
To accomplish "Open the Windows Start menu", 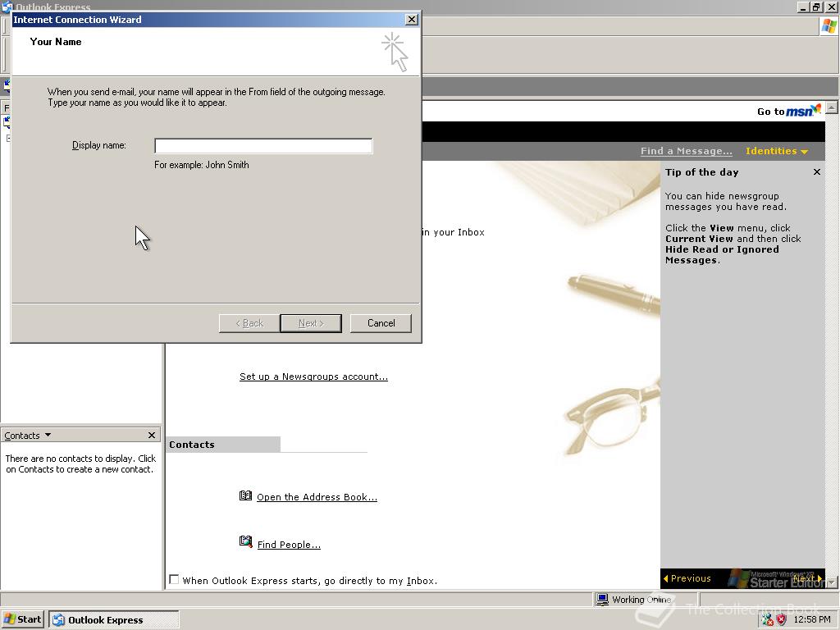I will (23, 619).
